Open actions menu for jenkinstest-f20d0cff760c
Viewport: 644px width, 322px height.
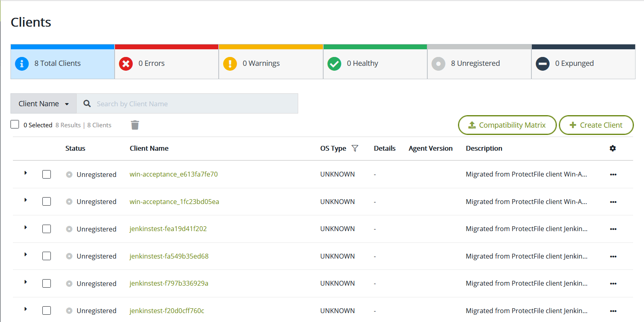click(613, 311)
